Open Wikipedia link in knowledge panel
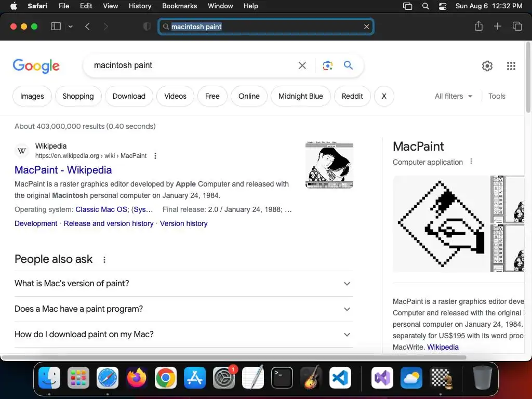 tap(443, 347)
